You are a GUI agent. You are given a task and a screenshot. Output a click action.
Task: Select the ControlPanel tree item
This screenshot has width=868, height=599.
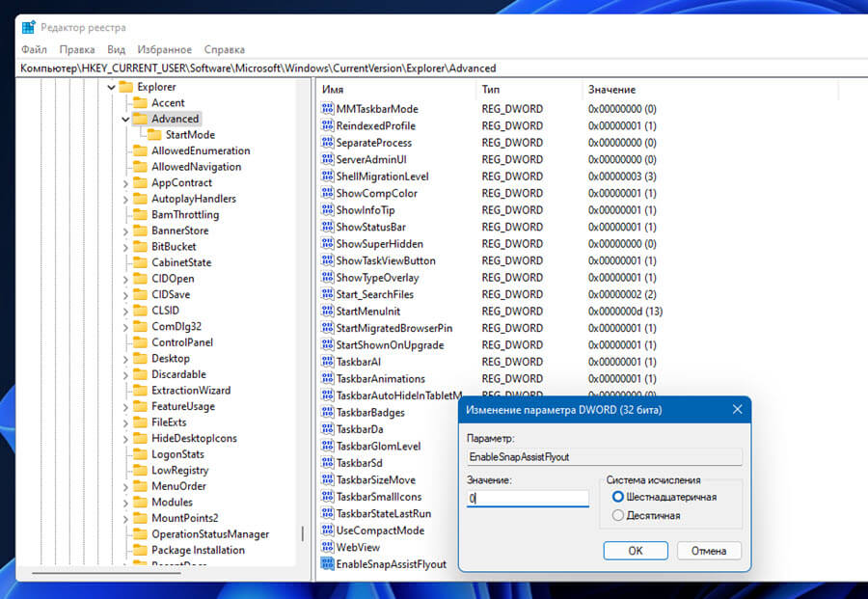[182, 342]
